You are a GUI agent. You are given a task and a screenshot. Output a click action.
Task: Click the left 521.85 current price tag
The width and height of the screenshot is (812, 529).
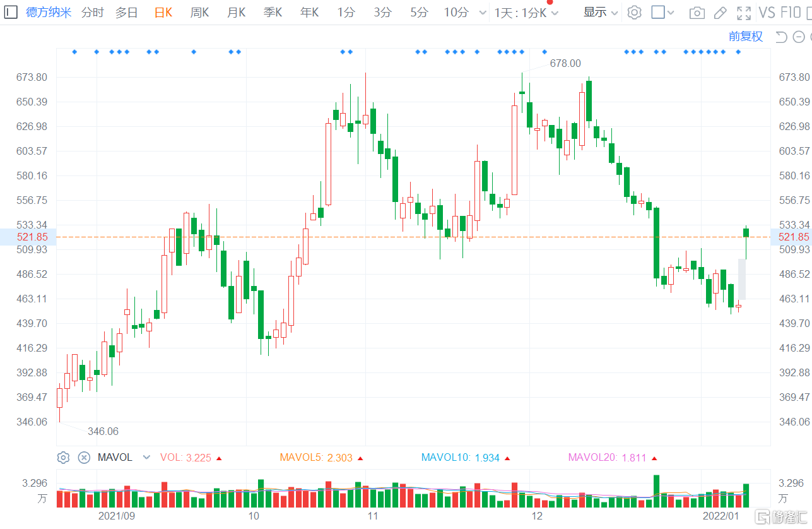28,237
